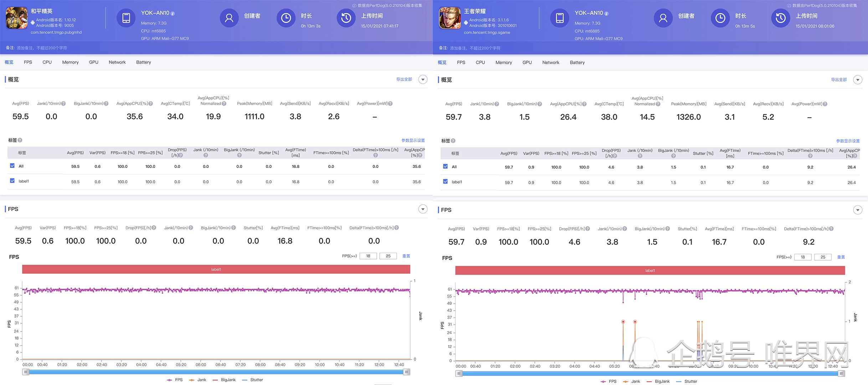The width and height of the screenshot is (868, 385).
Task: Toggle Jank series in left chart legend
Action: [x=197, y=380]
